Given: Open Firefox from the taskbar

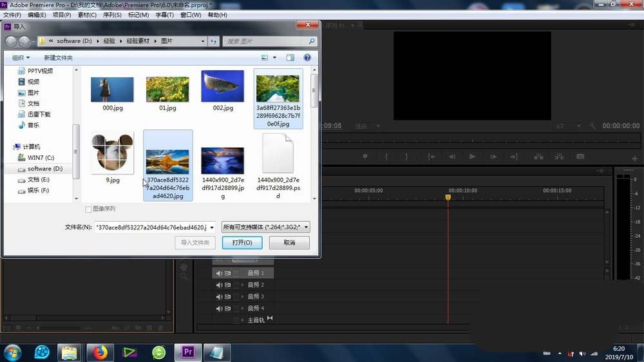Looking at the screenshot, I should (x=100, y=352).
